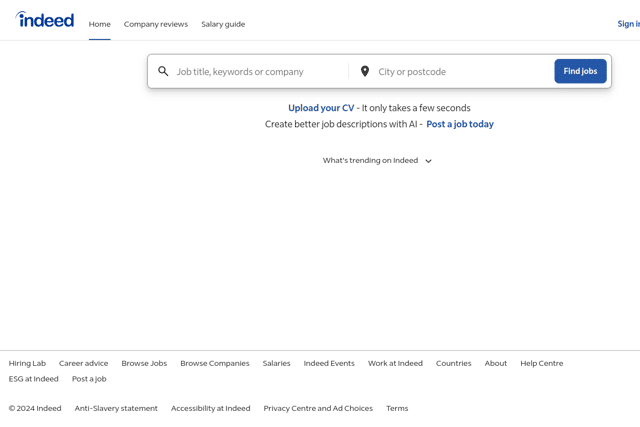Click Post a job today link
The image size is (640, 427).
(460, 124)
